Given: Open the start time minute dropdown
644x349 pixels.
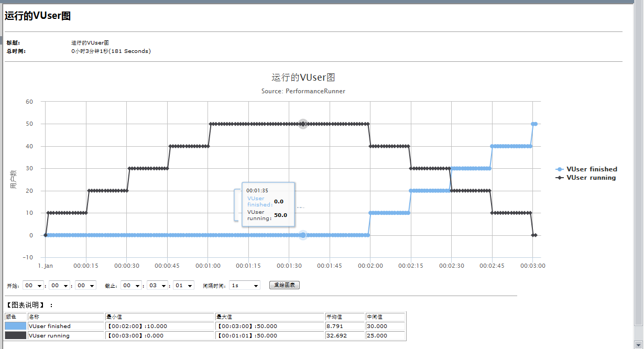Looking at the screenshot, I should click(59, 286).
